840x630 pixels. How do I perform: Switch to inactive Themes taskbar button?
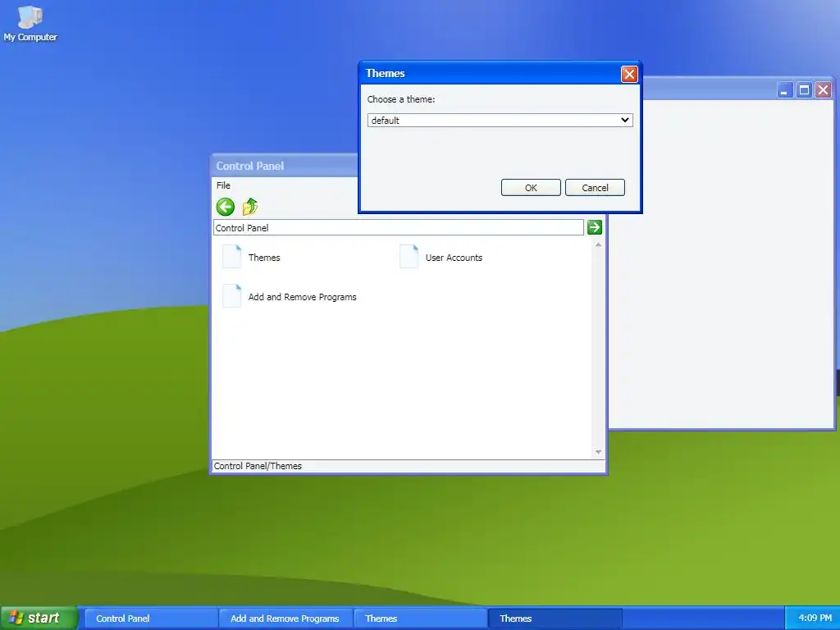coord(421,619)
